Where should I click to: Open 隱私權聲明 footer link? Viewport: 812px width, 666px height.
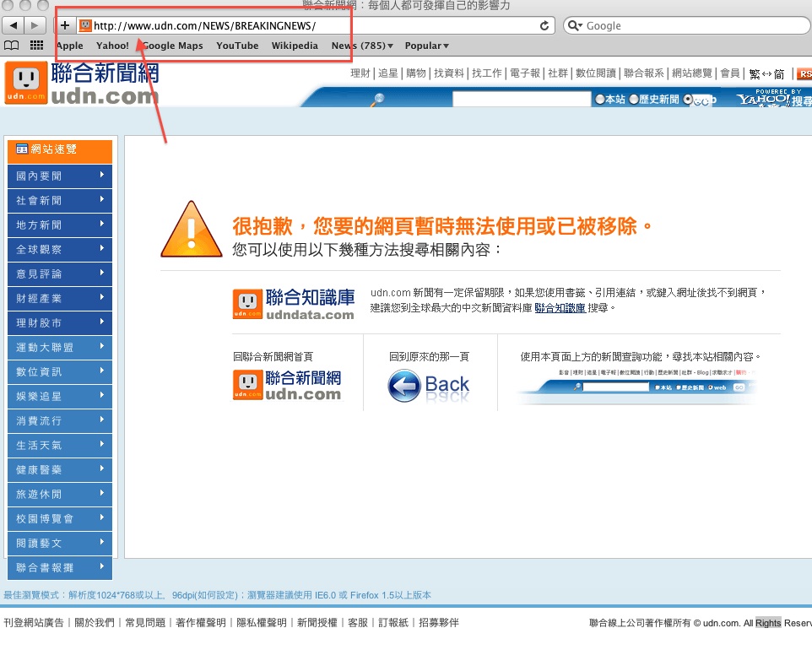(262, 622)
